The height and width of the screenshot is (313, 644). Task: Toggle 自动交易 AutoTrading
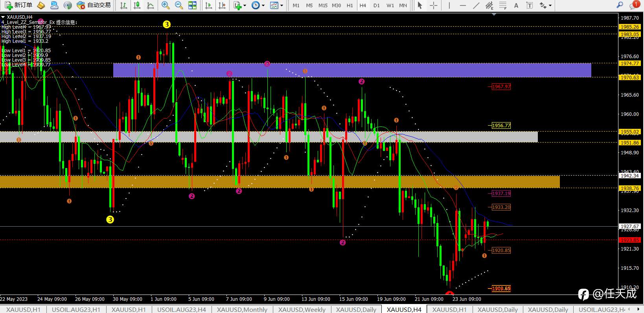[x=94, y=5]
